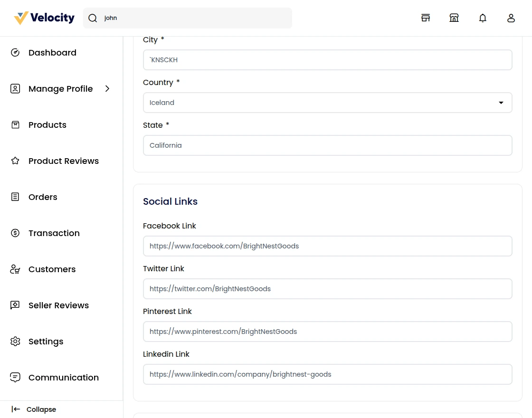Select the Customers menu item

click(52, 269)
